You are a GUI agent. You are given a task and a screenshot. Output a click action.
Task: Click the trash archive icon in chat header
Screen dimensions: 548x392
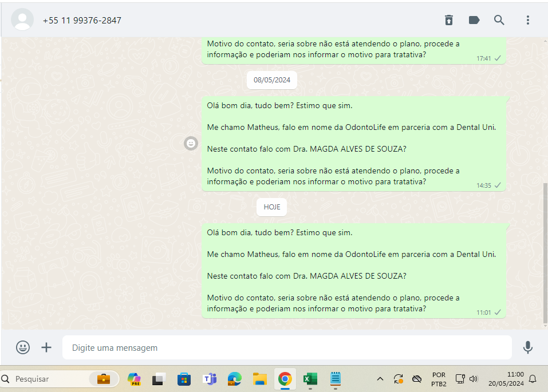coord(449,20)
